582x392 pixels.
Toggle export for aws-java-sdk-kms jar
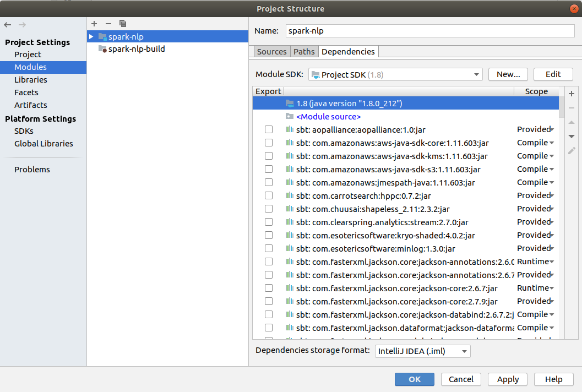click(x=269, y=156)
